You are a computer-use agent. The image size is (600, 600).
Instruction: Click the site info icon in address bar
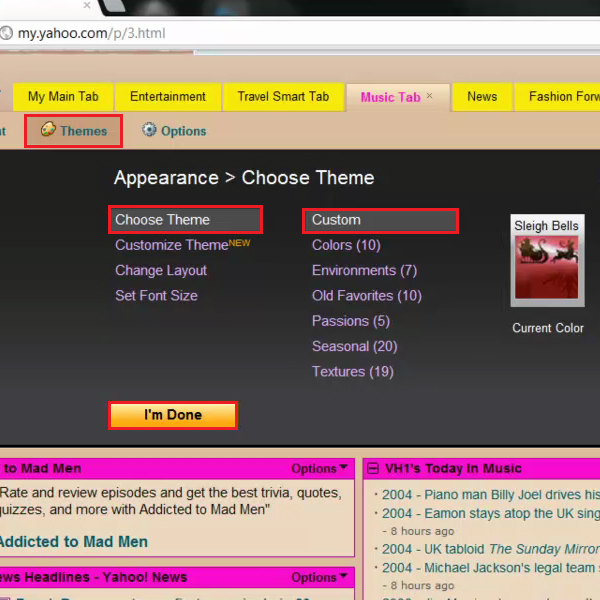tap(6, 33)
